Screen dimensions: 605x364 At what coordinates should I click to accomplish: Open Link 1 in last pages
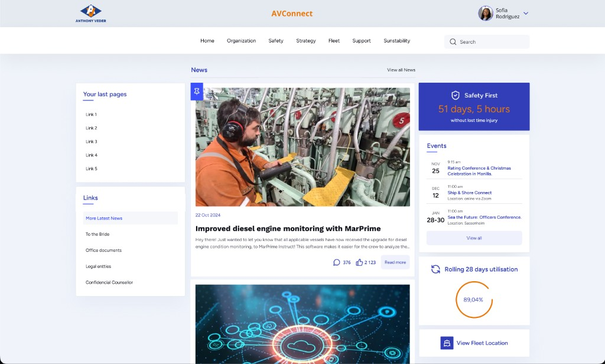pos(91,114)
